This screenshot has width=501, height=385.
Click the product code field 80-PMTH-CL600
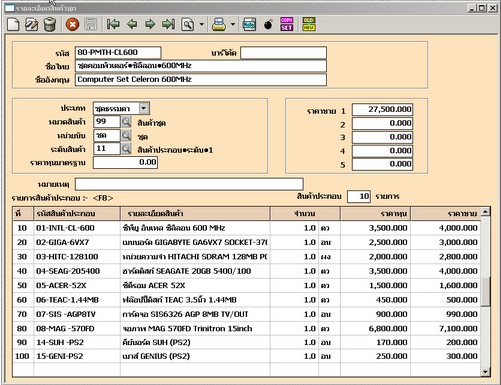118,53
